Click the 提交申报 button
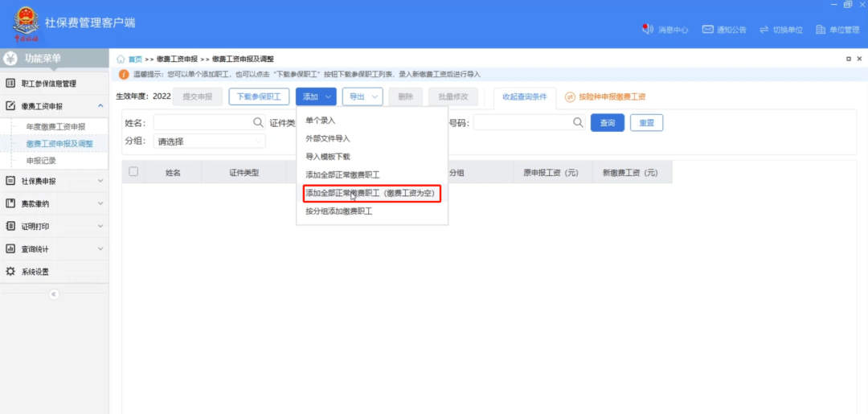868x414 pixels. pyautogui.click(x=198, y=96)
